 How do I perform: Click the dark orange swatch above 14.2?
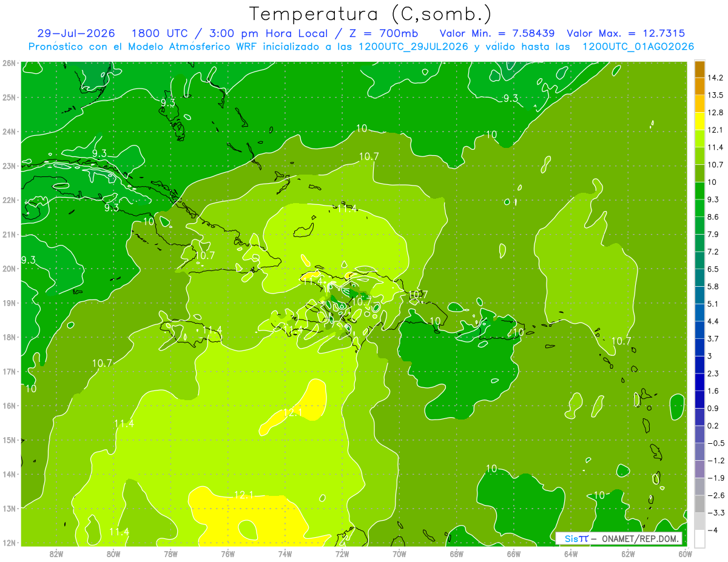click(699, 69)
